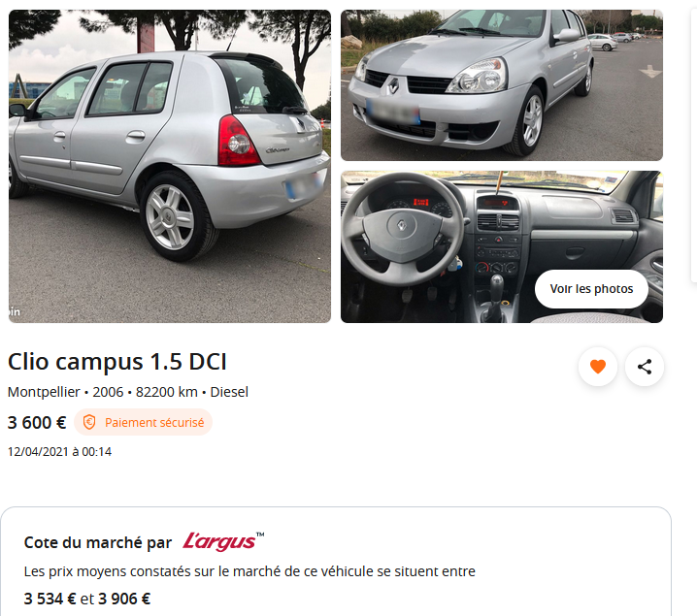The height and width of the screenshot is (616, 697).
Task: Open the dashboard interior photo
Action: point(502,247)
